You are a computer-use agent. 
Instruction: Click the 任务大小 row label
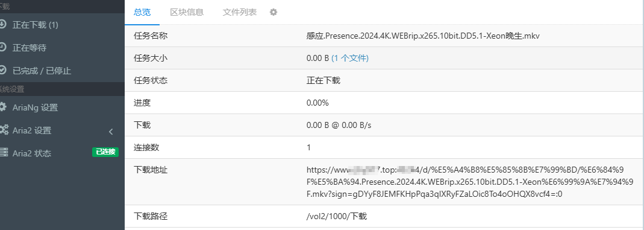pyautogui.click(x=151, y=59)
